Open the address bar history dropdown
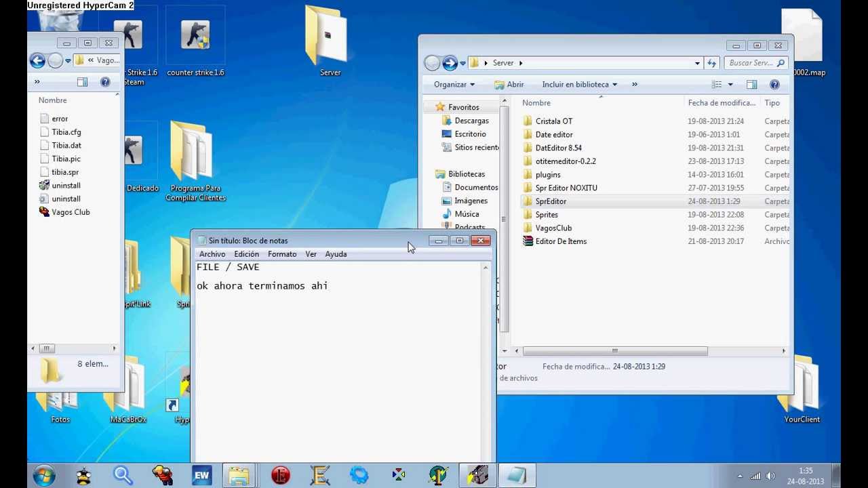This screenshot has height=488, width=868. pyautogui.click(x=697, y=63)
